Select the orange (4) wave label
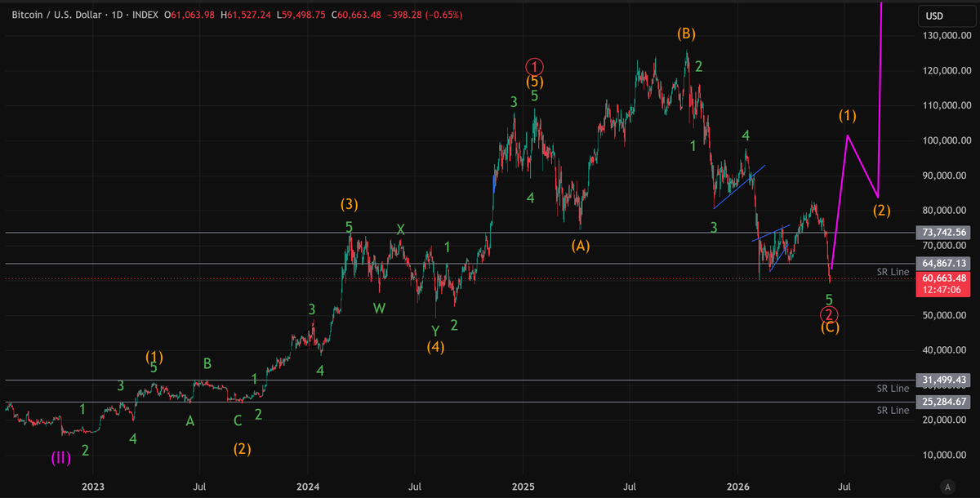Image resolution: width=980 pixels, height=498 pixels. (436, 346)
